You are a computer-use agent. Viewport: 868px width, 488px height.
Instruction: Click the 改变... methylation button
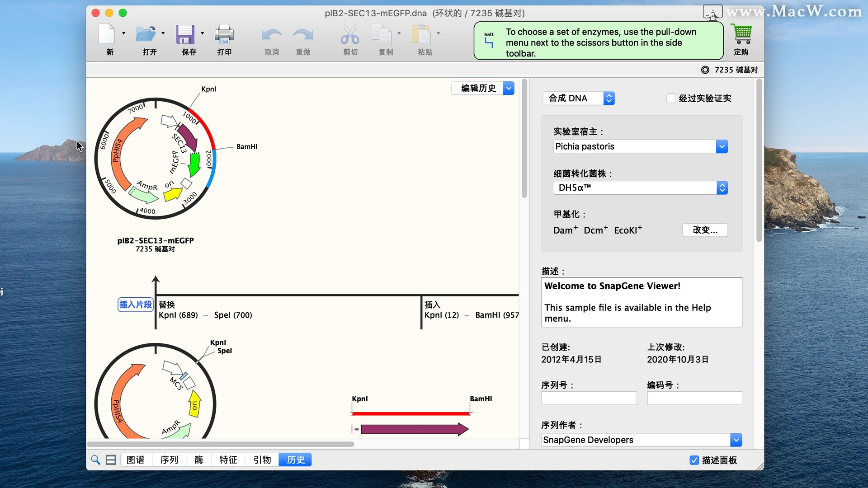click(705, 230)
